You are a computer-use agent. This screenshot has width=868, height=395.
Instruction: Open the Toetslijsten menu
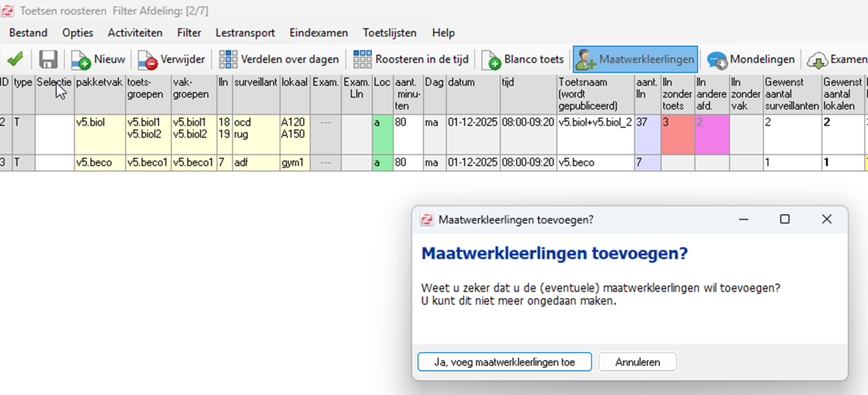click(x=389, y=33)
